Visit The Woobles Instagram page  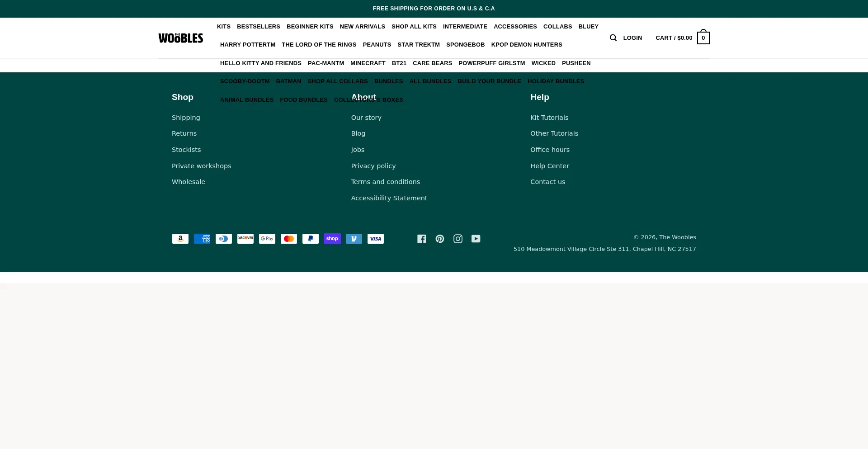click(x=458, y=239)
